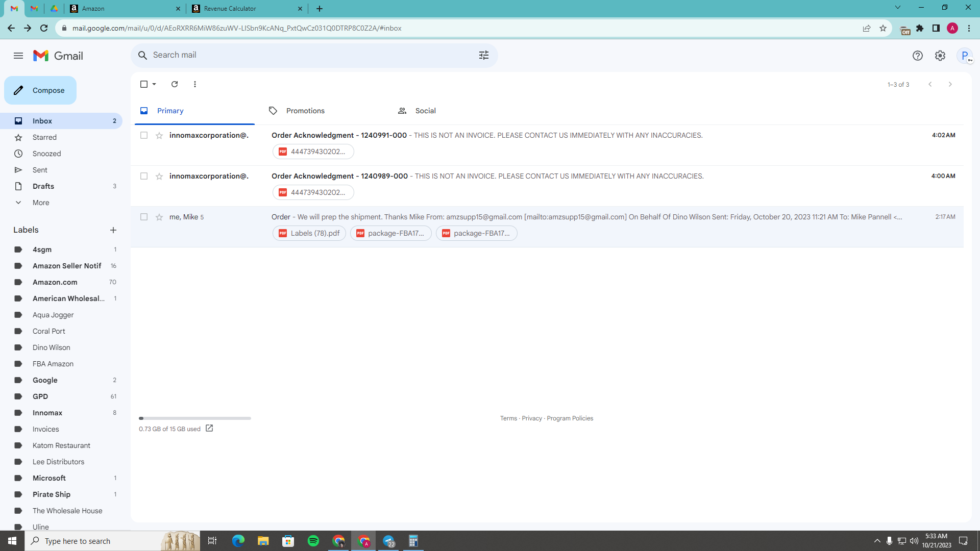
Task: Open the Labels (78).pdf attachment
Action: (x=309, y=233)
